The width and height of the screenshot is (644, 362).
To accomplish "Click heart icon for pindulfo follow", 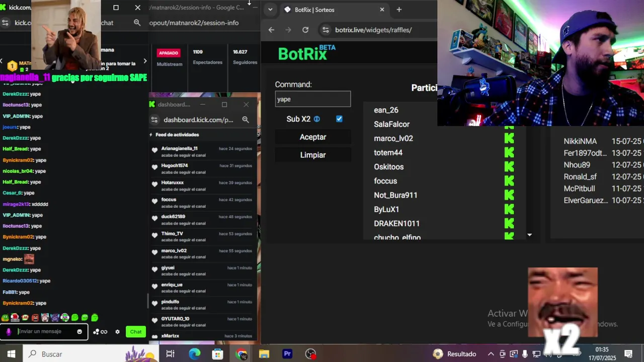I will [x=155, y=304].
